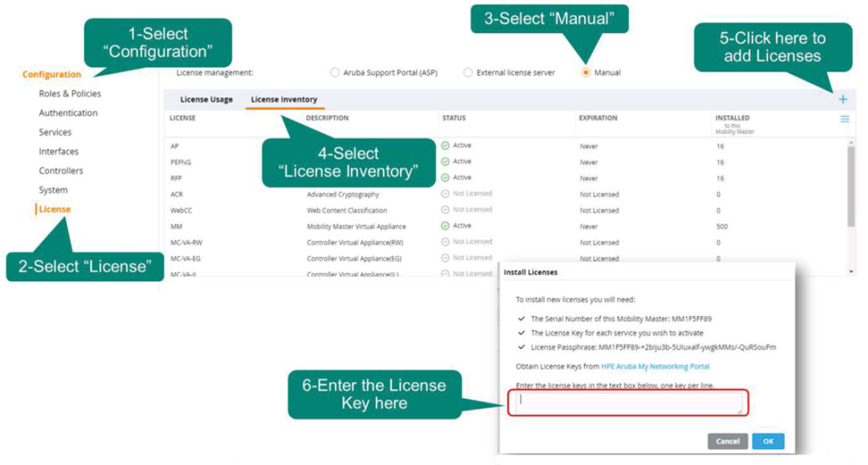Select Aruba Support Portal (ASP) radio button

pos(335,73)
